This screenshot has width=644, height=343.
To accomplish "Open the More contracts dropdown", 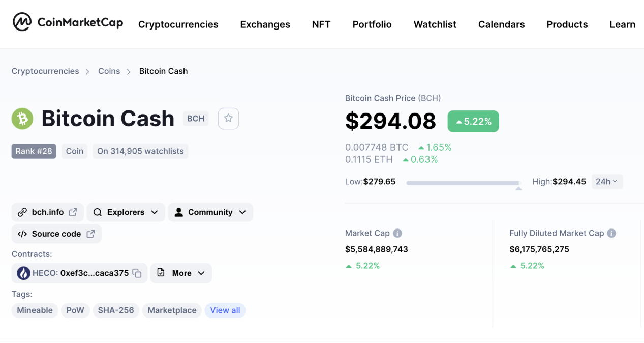I will pyautogui.click(x=181, y=273).
